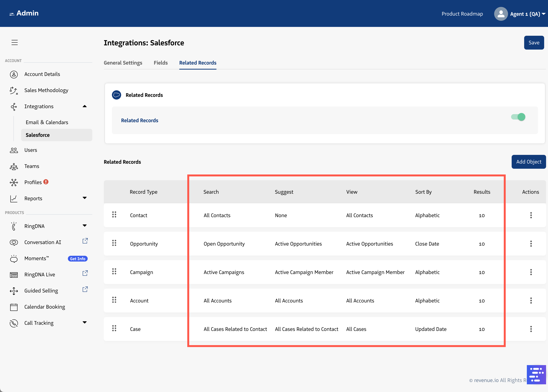Collapse the Integrations sidebar section

point(85,106)
